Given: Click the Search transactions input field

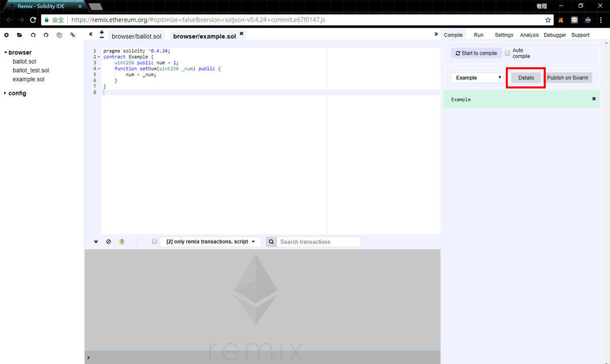Looking at the screenshot, I should click(x=319, y=242).
